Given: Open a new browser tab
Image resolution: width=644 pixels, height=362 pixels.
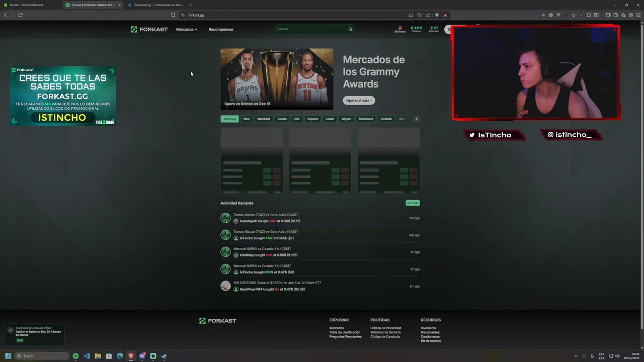Looking at the screenshot, I should [x=191, y=5].
